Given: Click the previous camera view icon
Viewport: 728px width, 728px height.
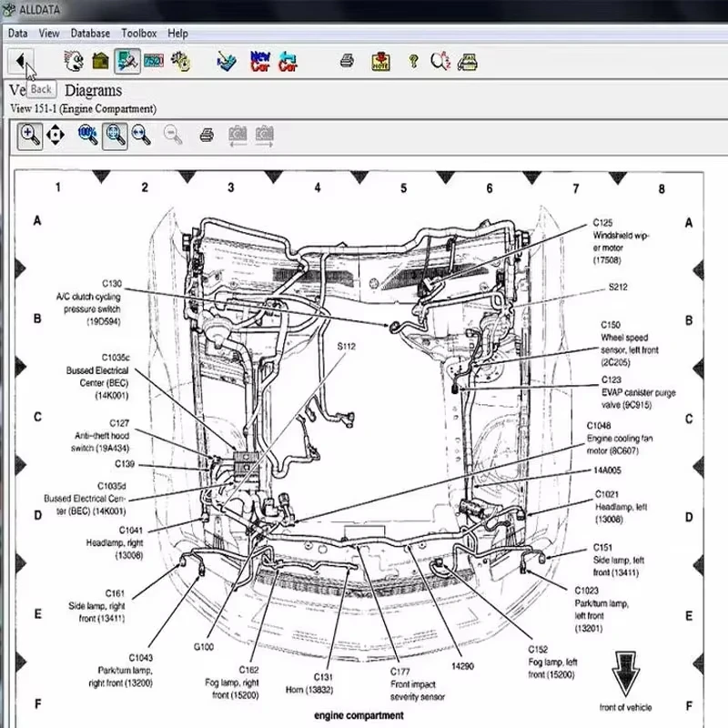Looking at the screenshot, I should (238, 135).
